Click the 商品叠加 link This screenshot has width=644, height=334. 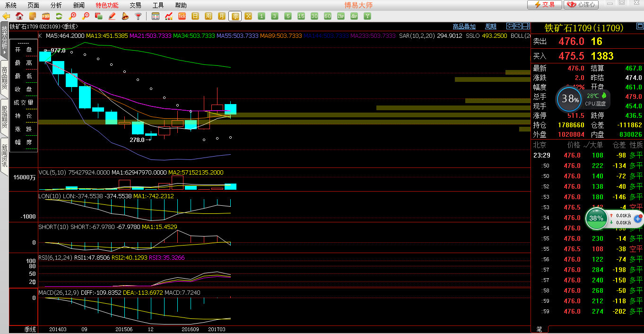coord(464,26)
